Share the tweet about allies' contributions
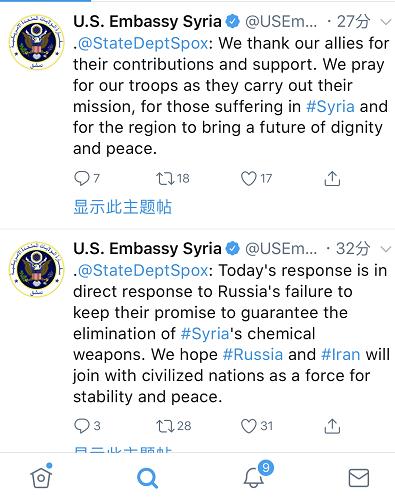 332,178
